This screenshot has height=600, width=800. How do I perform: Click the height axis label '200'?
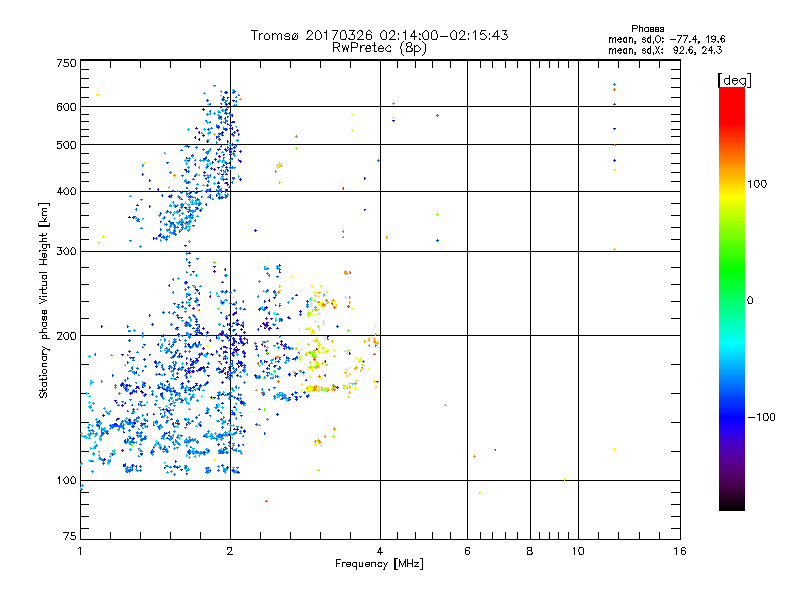(x=66, y=336)
